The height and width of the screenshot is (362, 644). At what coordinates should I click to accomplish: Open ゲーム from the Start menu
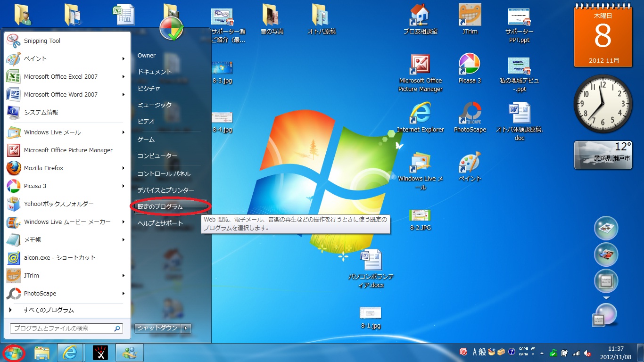[x=170, y=139]
